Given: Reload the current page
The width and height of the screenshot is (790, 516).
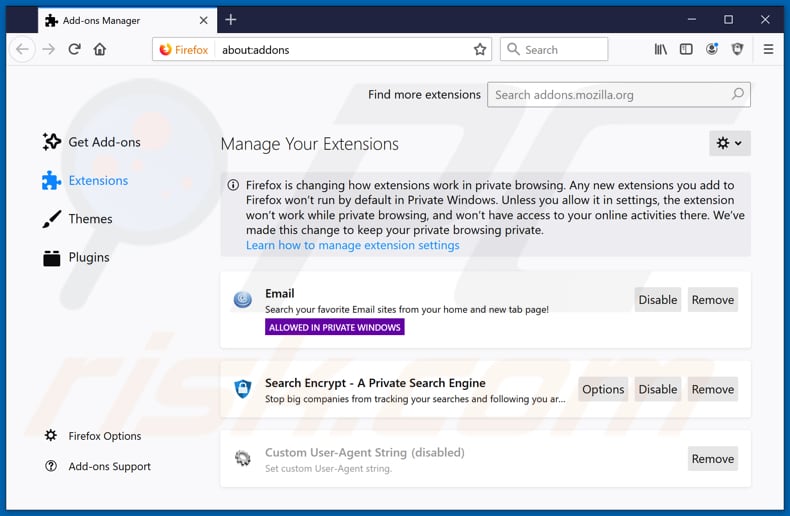Looking at the screenshot, I should [x=75, y=49].
